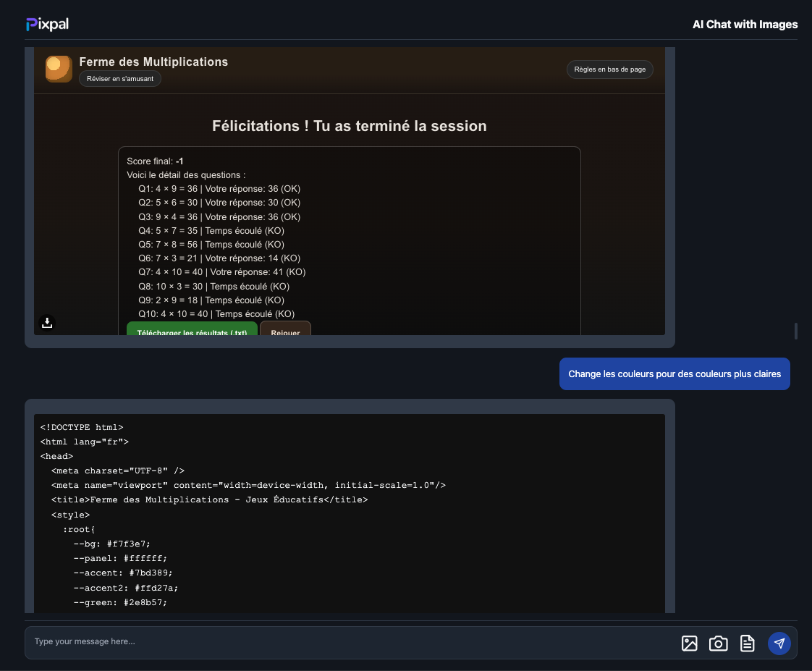Open the image upload picker
This screenshot has height=671, width=812.
(x=689, y=643)
